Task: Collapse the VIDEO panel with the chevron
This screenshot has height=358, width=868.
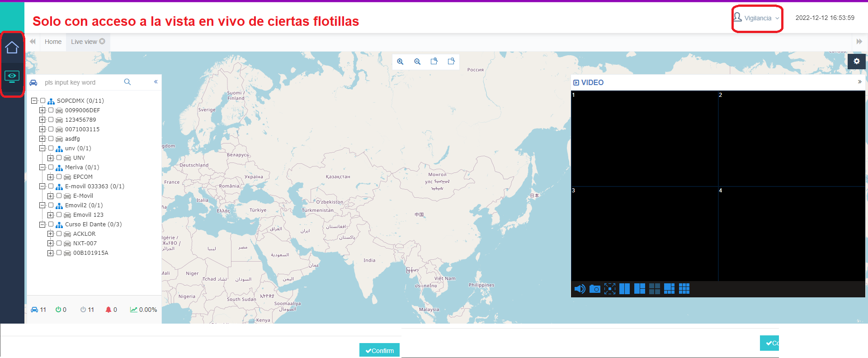Action: [x=859, y=82]
